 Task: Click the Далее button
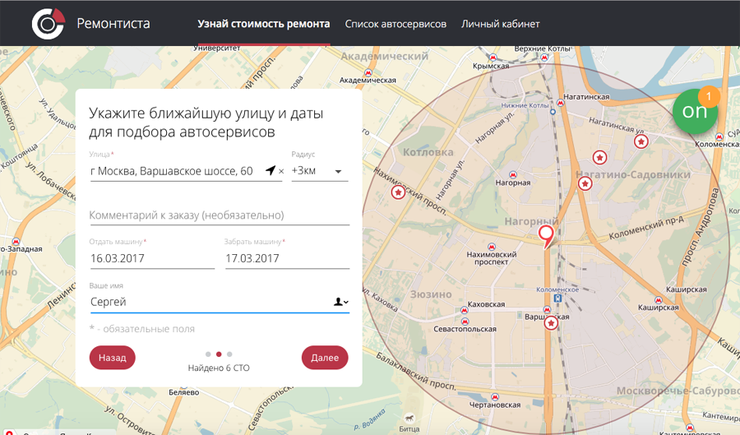pyautogui.click(x=325, y=358)
